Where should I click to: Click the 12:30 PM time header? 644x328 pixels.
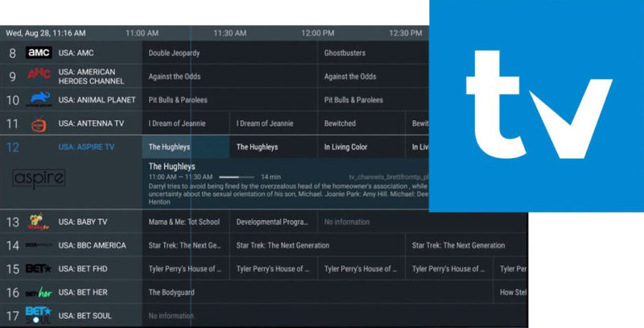(x=406, y=33)
